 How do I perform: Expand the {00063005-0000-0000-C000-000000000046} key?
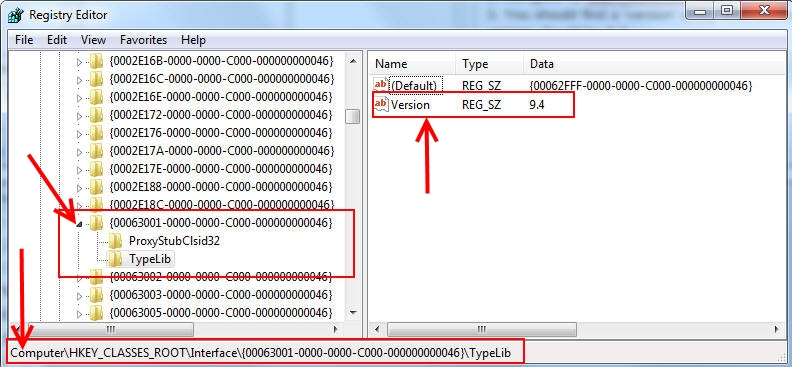coord(79,313)
